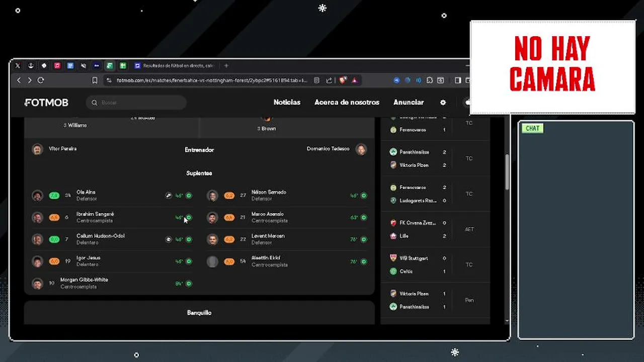The width and height of the screenshot is (644, 362).
Task: Click Vítor Pereira's avatar photo
Action: 37,149
